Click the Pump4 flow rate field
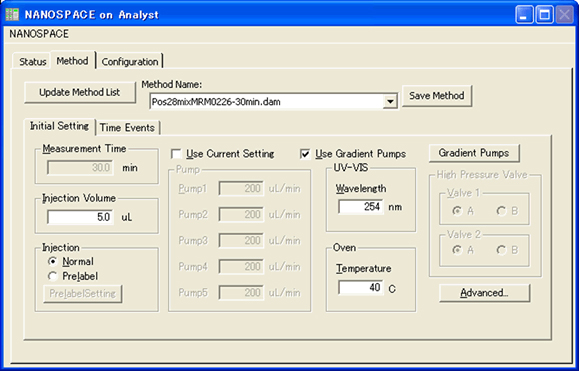The height and width of the screenshot is (371, 579). 241,267
